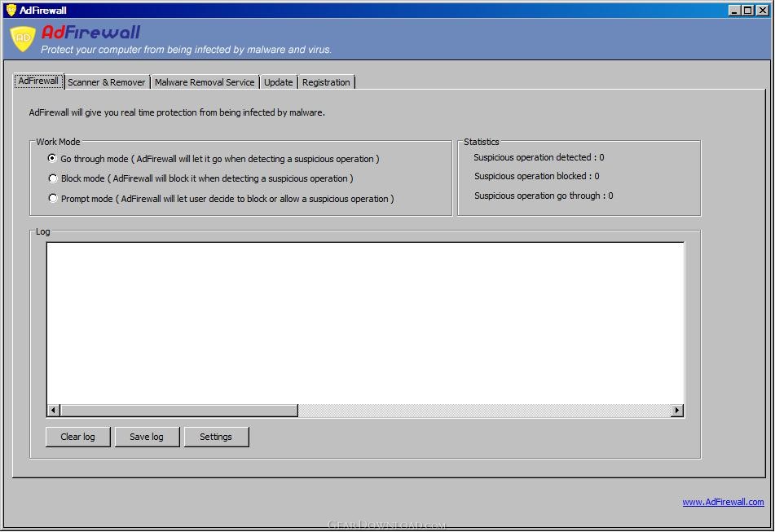Click the log horizontal scrollbar thumb
Viewport: 775px width, 532px height.
click(x=179, y=411)
